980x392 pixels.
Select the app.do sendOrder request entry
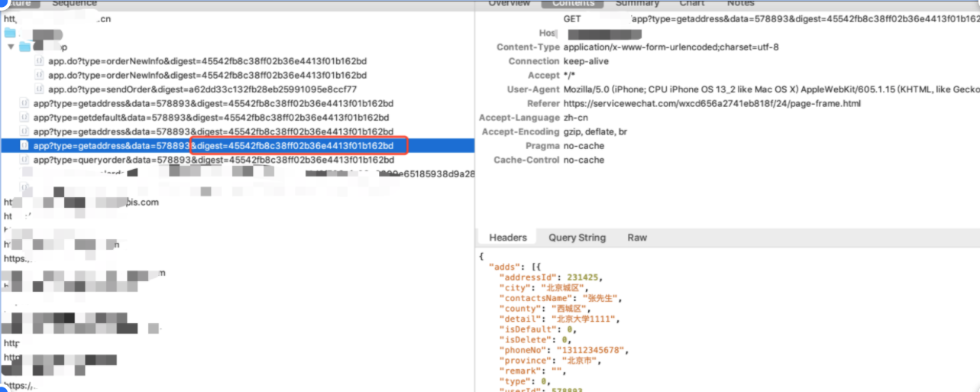[202, 89]
